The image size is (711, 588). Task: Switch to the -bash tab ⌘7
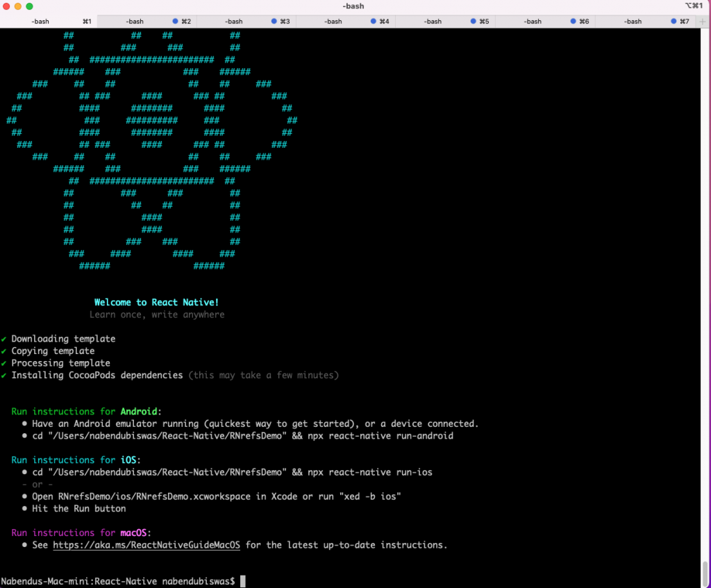pyautogui.click(x=645, y=22)
